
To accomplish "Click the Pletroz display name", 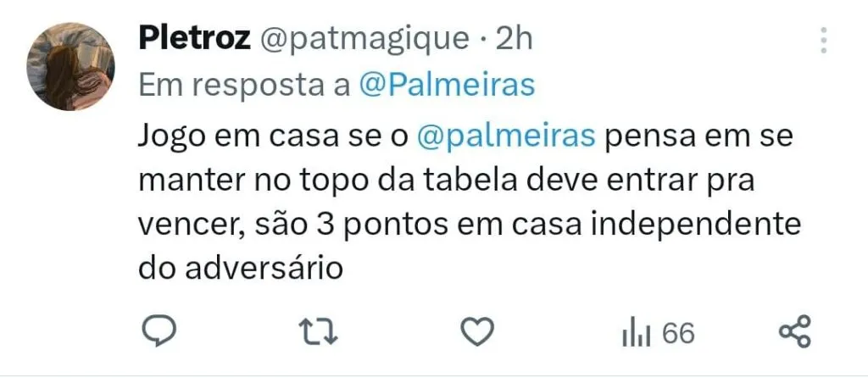I will [x=194, y=40].
